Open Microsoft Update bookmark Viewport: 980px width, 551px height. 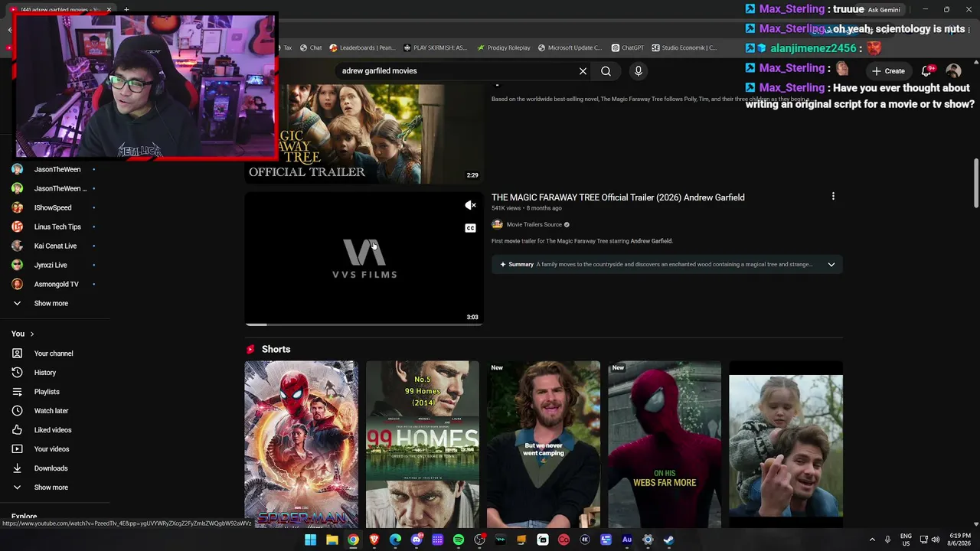point(570,47)
